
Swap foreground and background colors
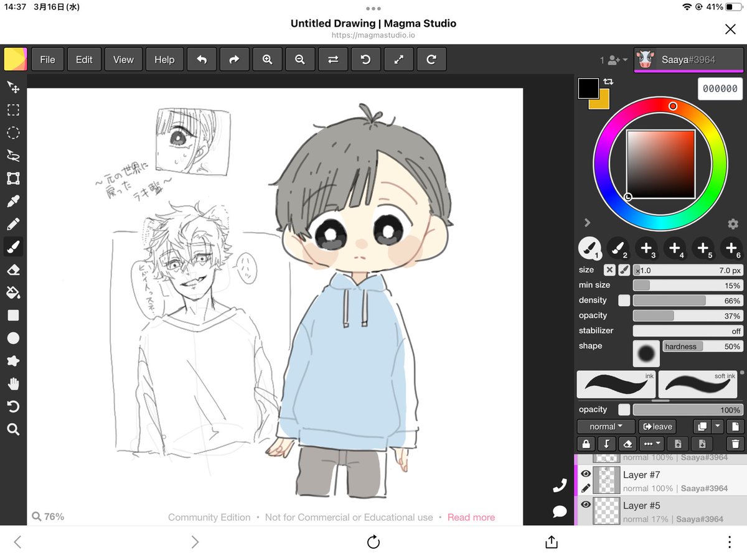click(x=608, y=82)
